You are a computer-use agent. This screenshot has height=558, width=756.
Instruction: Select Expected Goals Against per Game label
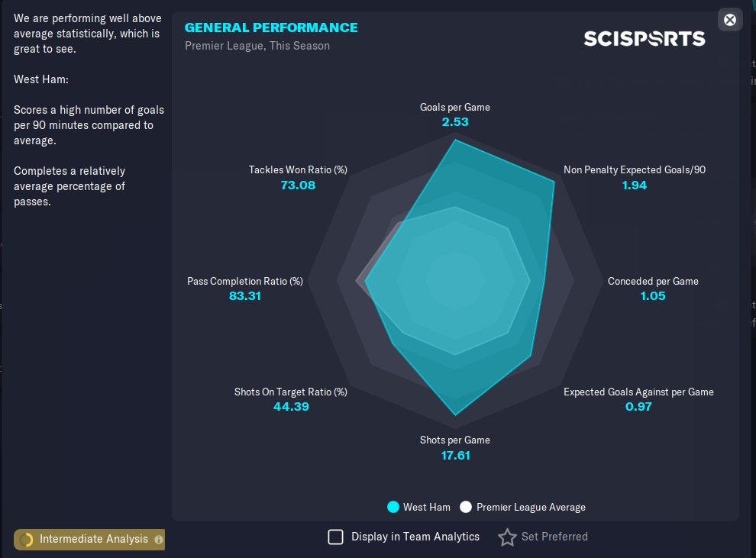pos(638,392)
